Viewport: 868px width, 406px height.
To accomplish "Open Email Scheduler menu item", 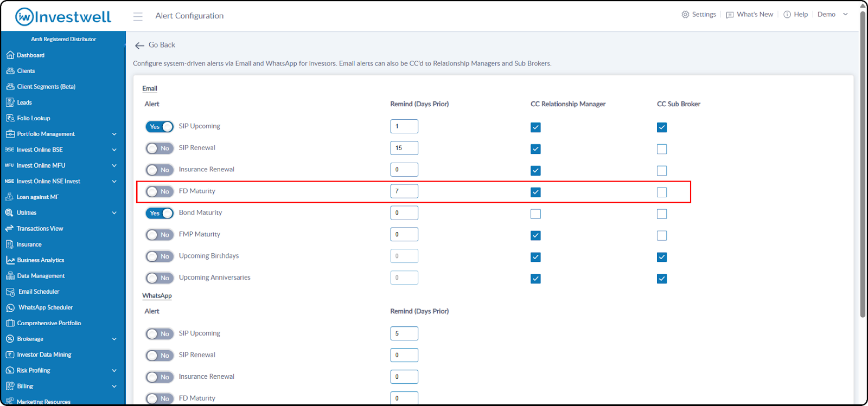I will [x=39, y=292].
